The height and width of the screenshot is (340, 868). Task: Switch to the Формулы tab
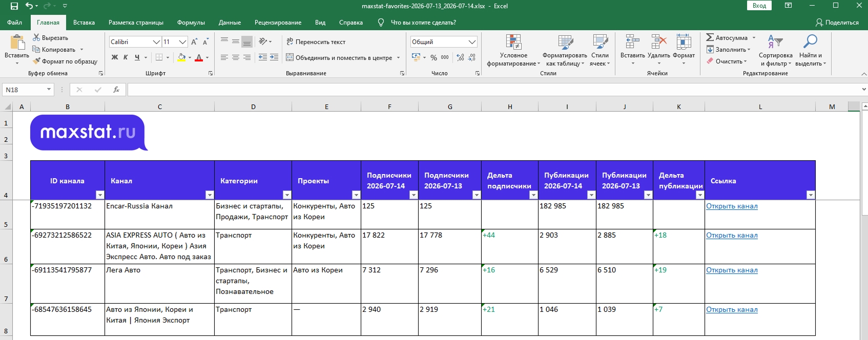pos(191,23)
